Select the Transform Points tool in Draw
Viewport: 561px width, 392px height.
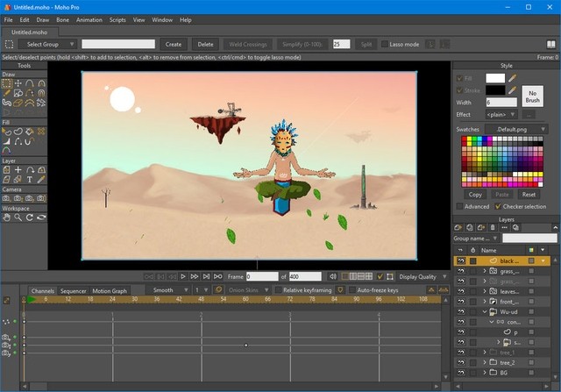18,84
